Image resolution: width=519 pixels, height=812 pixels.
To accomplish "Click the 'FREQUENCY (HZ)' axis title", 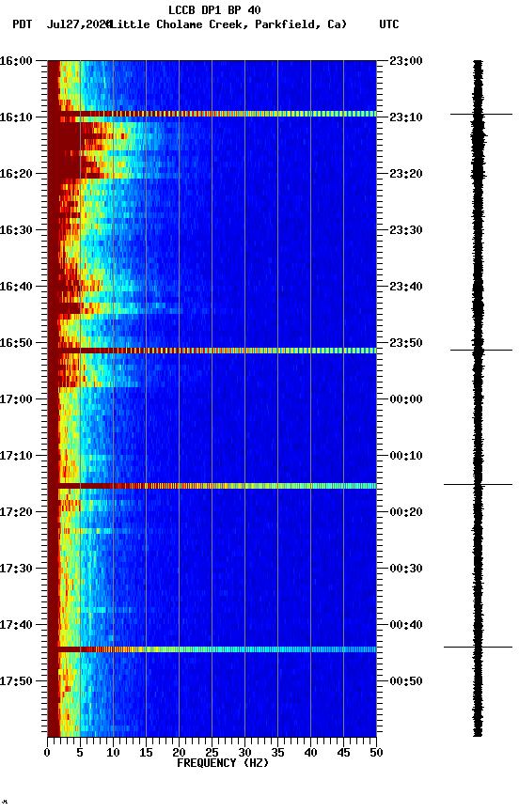I will [223, 763].
